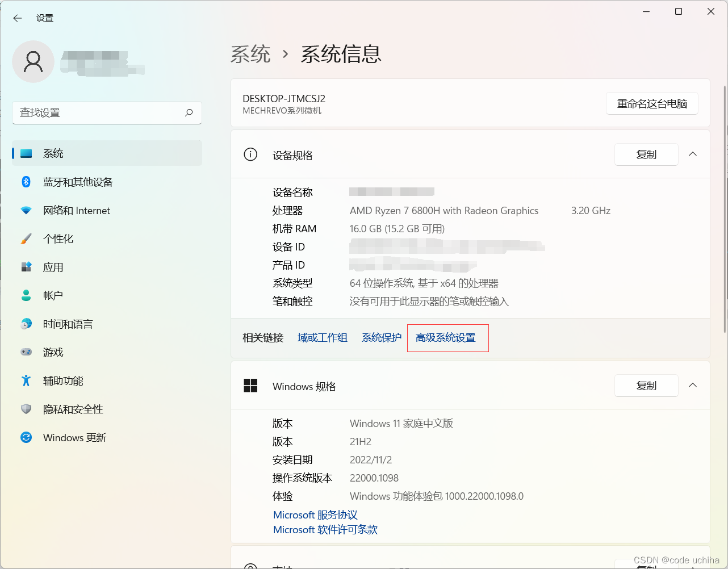
Task: Open 域或工作组 link
Action: [x=322, y=337]
